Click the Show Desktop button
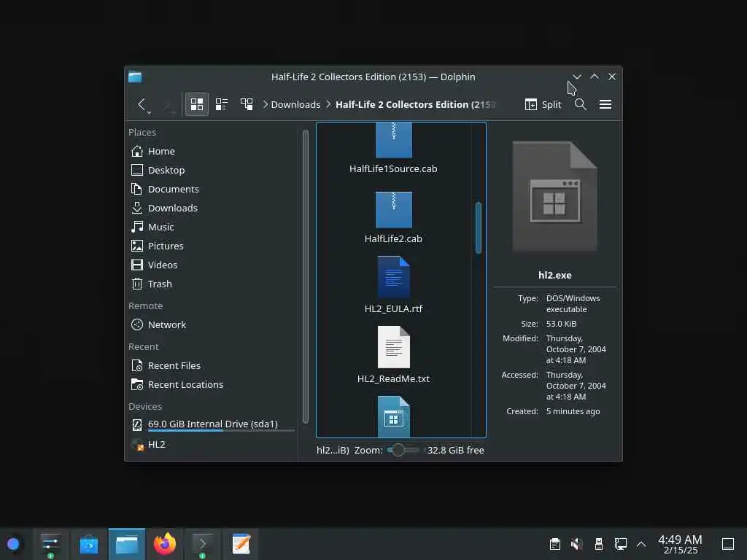This screenshot has height=560, width=747. pos(728,544)
